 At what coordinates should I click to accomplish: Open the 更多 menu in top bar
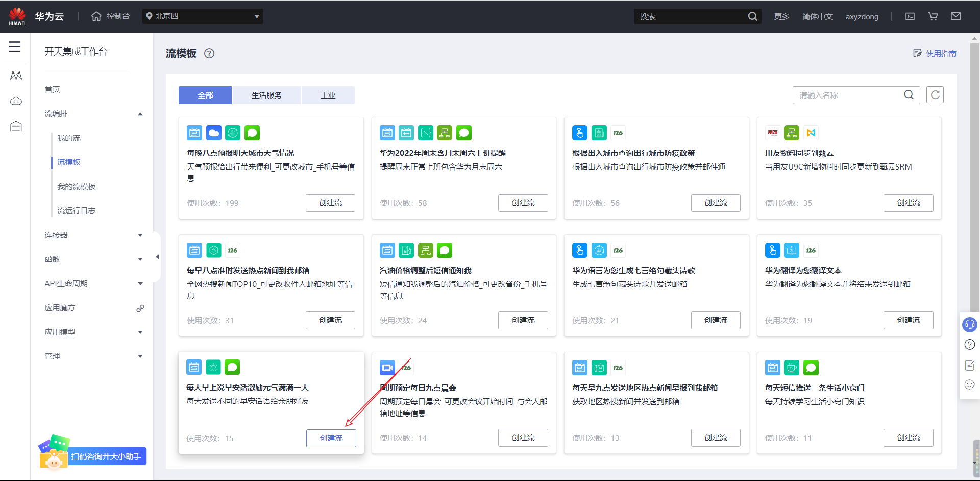coord(781,16)
